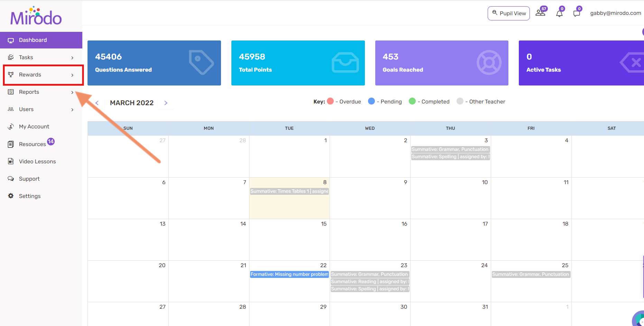Click the lifebuoy icon on Goals Reached card
This screenshot has height=326, width=644.
point(489,63)
